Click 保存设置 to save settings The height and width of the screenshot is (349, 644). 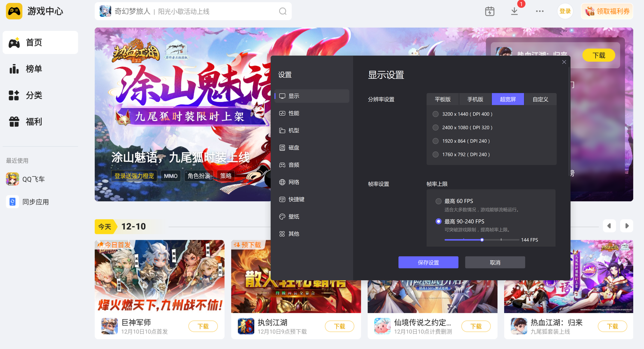coord(428,262)
